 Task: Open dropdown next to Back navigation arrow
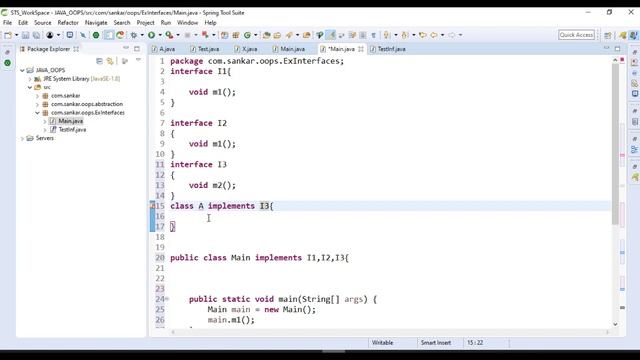click(442, 35)
